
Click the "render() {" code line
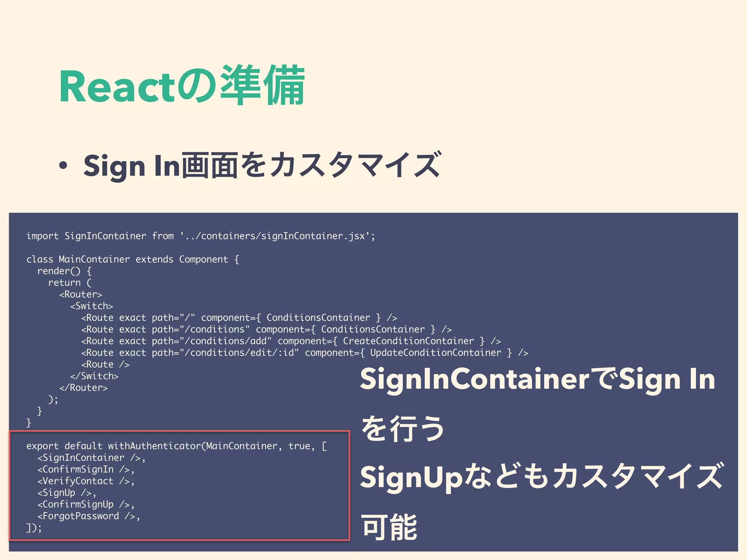(65, 271)
